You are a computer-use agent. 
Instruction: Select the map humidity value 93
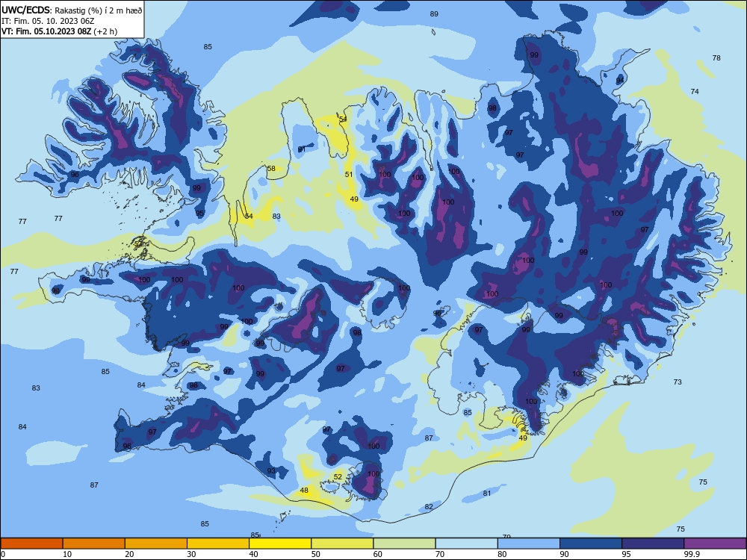click(x=271, y=471)
